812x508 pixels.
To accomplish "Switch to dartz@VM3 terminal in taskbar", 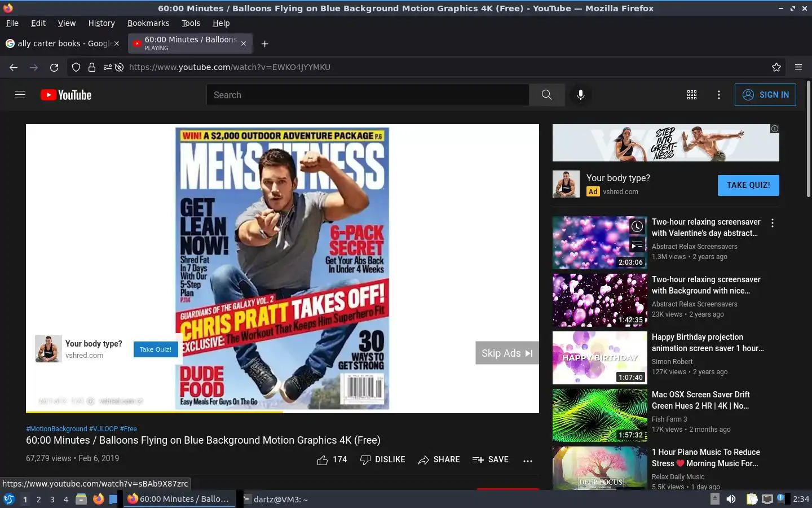I will (276, 499).
